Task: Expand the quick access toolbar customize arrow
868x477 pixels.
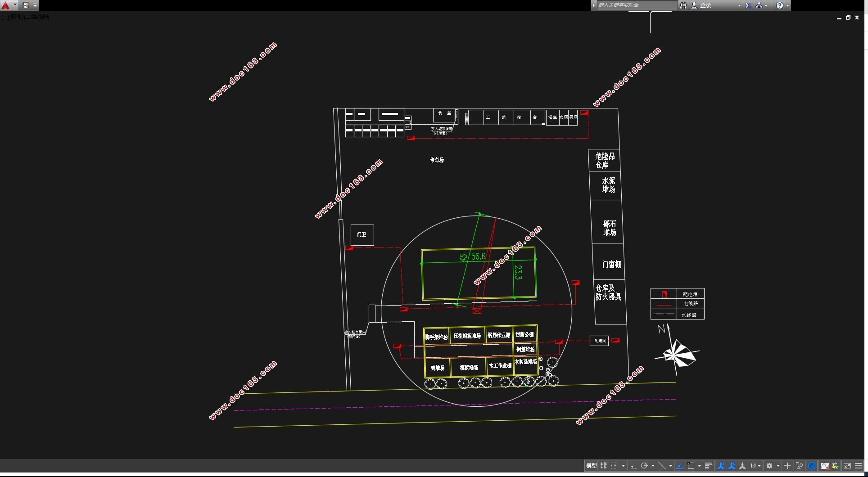Action: tap(35, 5)
